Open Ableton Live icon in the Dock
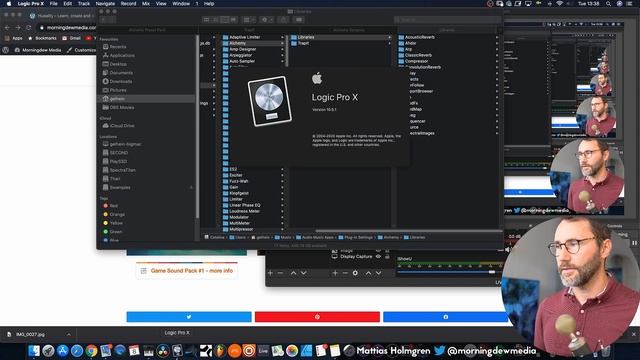This screenshot has width=640, height=360. (263, 351)
